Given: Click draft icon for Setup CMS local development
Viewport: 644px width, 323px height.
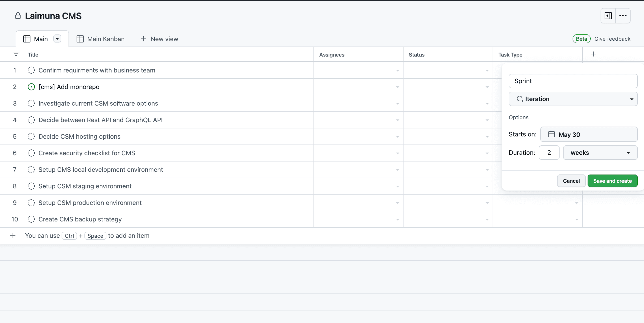Looking at the screenshot, I should coord(31,169).
